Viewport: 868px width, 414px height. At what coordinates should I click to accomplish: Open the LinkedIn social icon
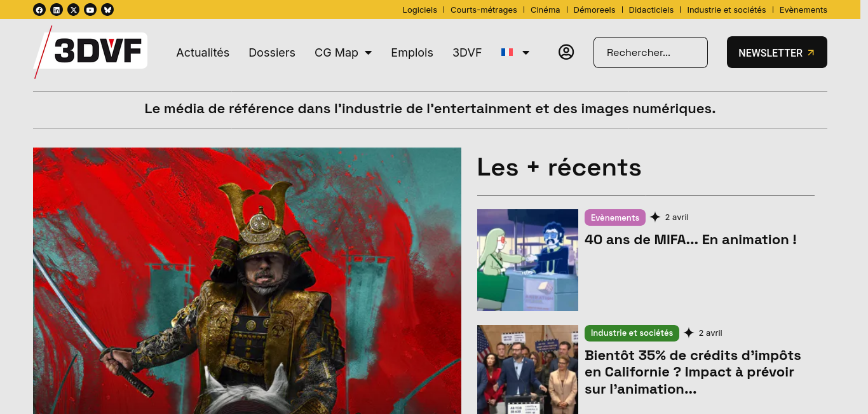(x=57, y=10)
